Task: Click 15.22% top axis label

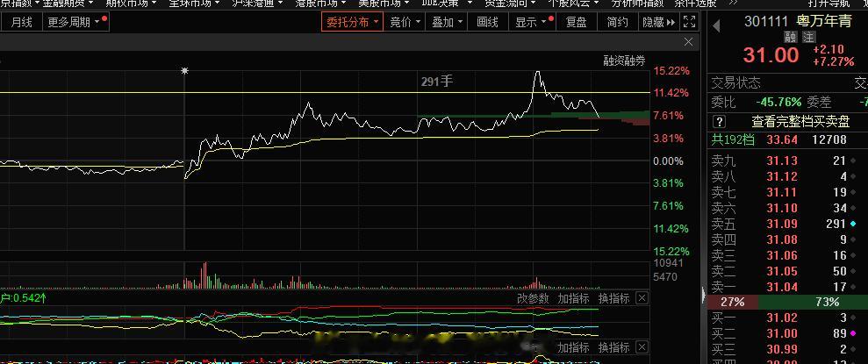Action: click(671, 71)
